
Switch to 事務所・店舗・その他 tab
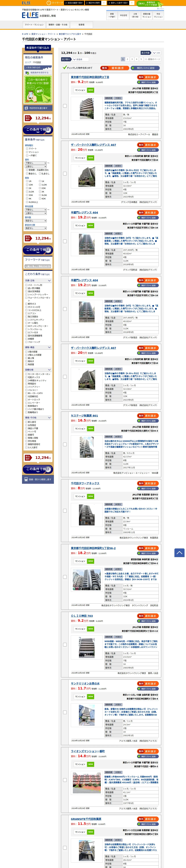click(x=58, y=25)
